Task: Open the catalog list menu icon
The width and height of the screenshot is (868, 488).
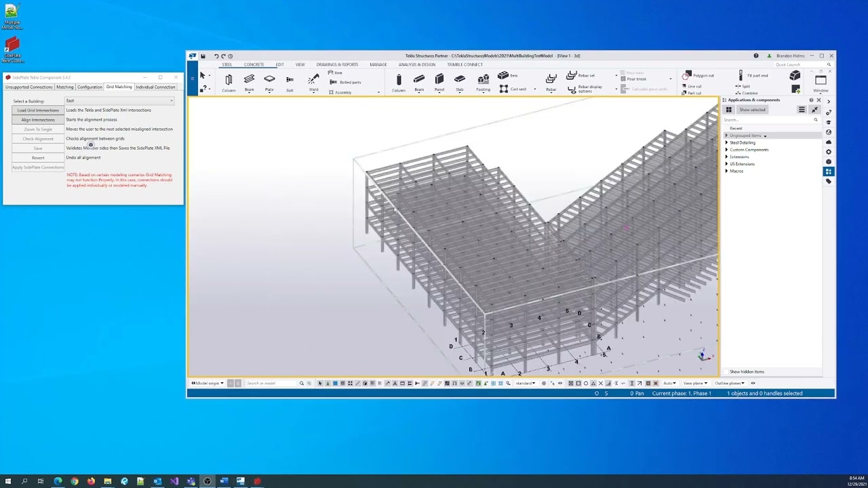Action: (x=802, y=110)
